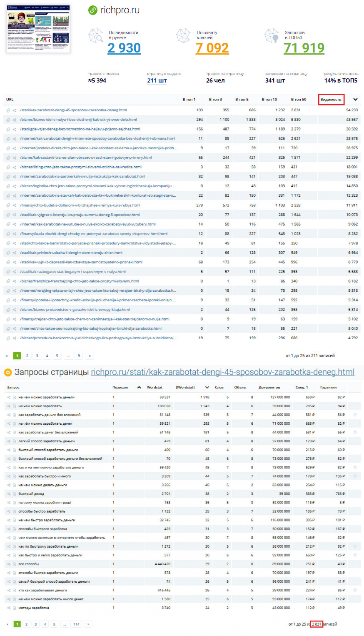Click the green link icon beside richpro.ru
The image size is (364, 636).
(93, 11)
